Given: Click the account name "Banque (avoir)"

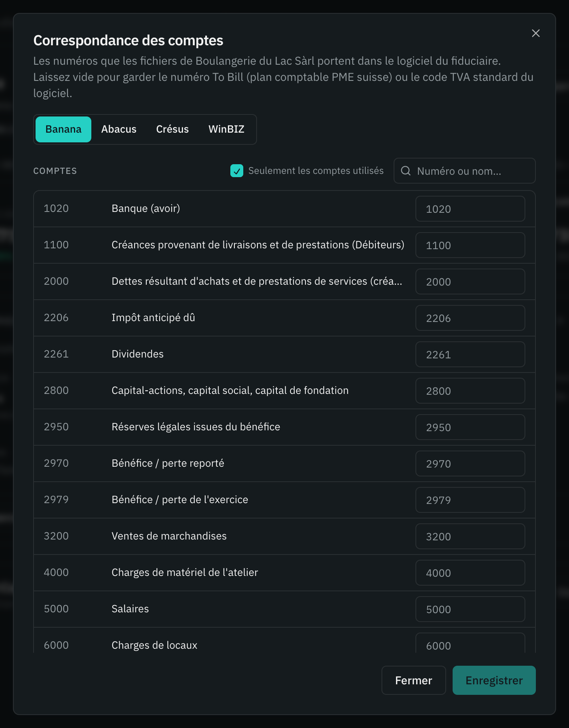Looking at the screenshot, I should tap(145, 208).
